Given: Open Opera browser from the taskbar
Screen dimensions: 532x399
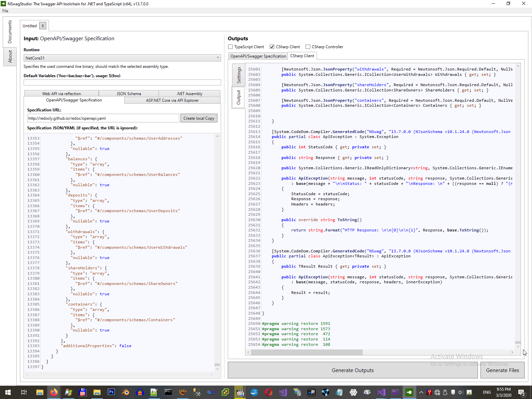Looking at the screenshot, I should coord(268,392).
